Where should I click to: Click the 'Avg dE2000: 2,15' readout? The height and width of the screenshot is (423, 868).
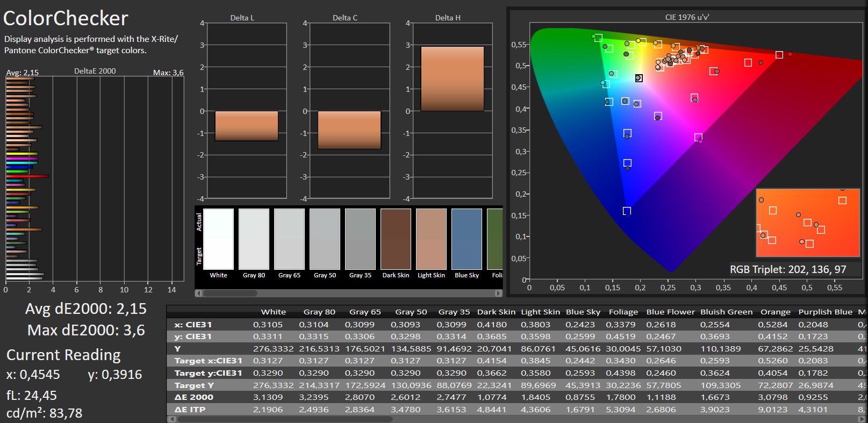pyautogui.click(x=86, y=309)
